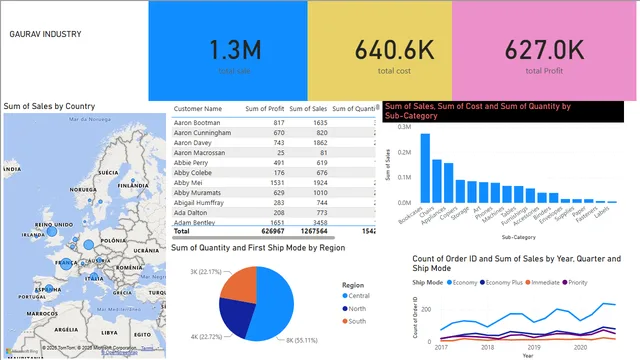
Task: Select the sales bubble over Reino Unido
Action: click(x=52, y=232)
